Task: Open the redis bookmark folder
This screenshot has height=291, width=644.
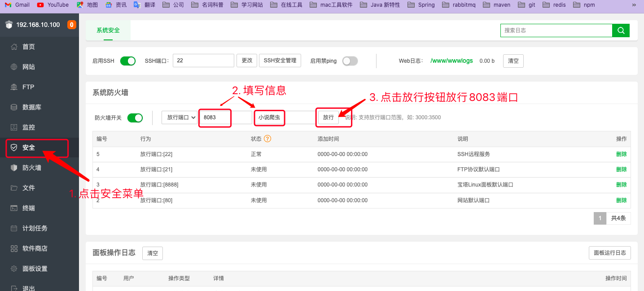Action: [x=554, y=5]
